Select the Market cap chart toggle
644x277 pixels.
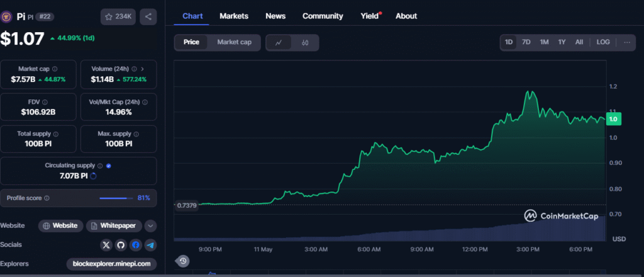(234, 42)
